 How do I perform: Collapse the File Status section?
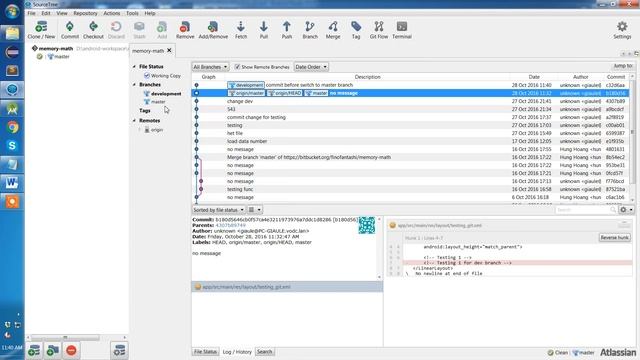click(x=134, y=67)
